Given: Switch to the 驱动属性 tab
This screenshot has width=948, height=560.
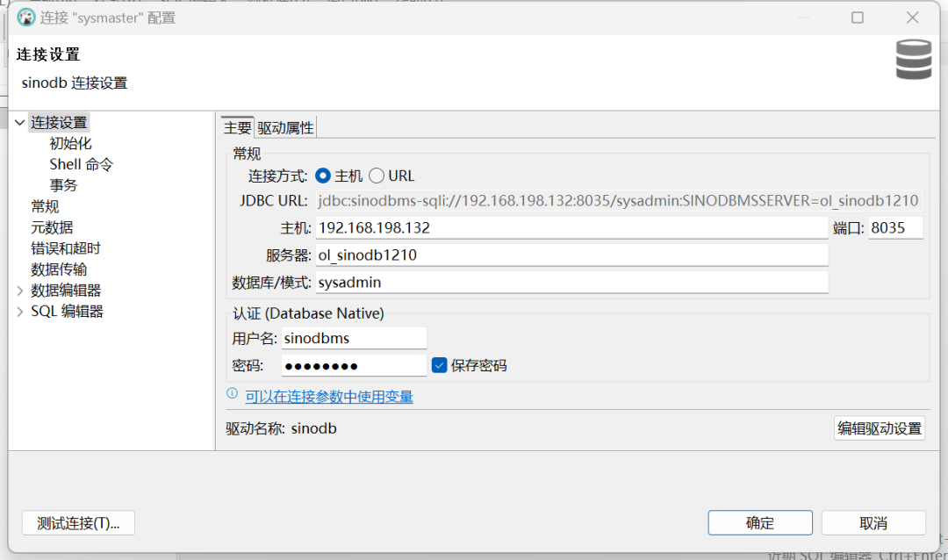Looking at the screenshot, I should click(x=285, y=127).
